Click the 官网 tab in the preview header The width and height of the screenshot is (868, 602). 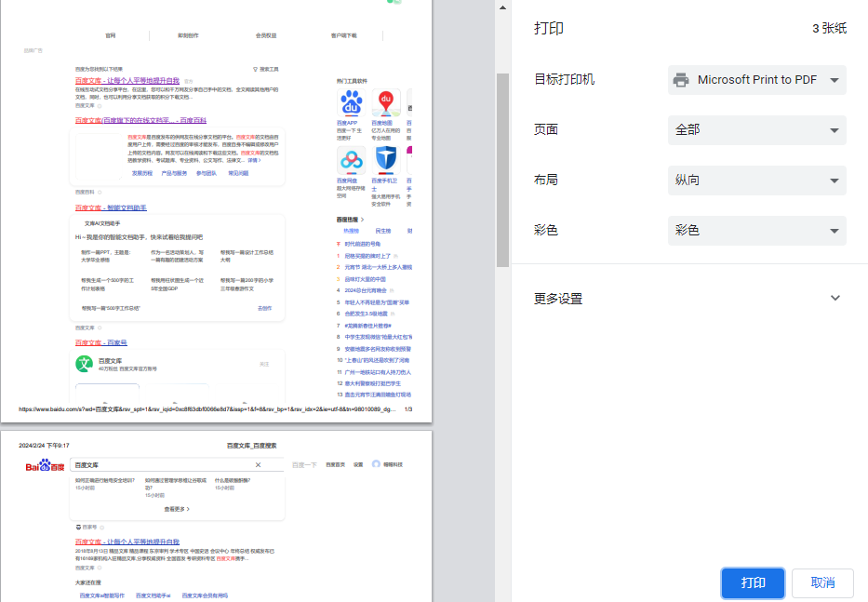[x=112, y=35]
